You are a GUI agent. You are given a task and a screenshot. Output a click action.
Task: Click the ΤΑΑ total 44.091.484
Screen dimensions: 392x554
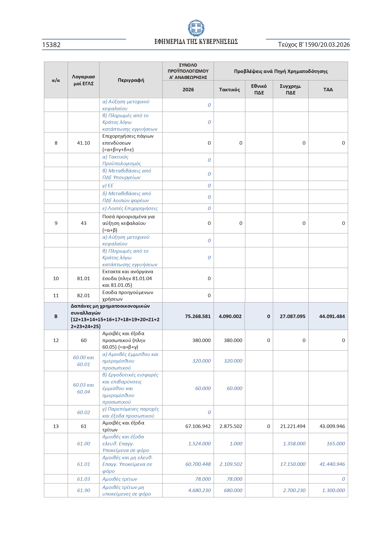(x=332, y=316)
